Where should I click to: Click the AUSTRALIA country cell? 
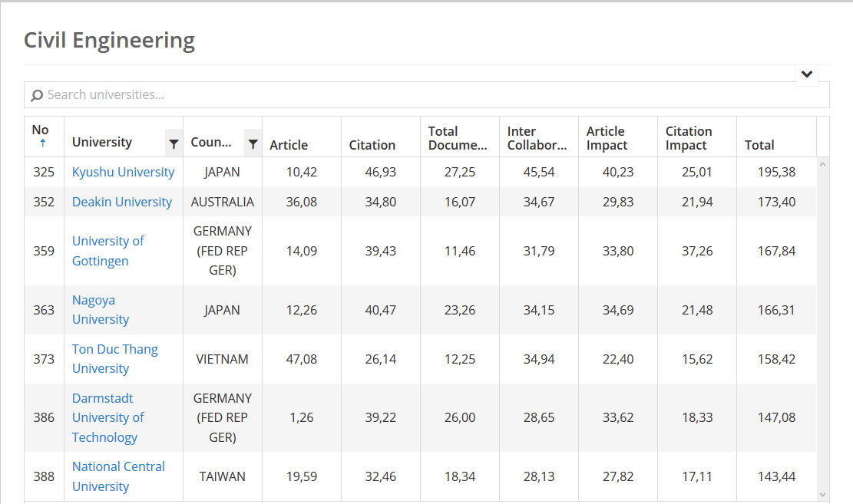tap(223, 202)
